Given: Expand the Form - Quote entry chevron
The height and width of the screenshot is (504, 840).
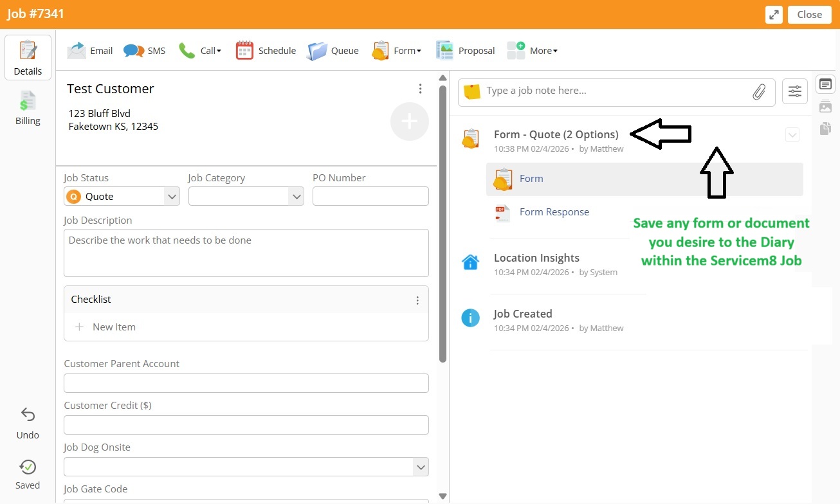Looking at the screenshot, I should [x=792, y=135].
